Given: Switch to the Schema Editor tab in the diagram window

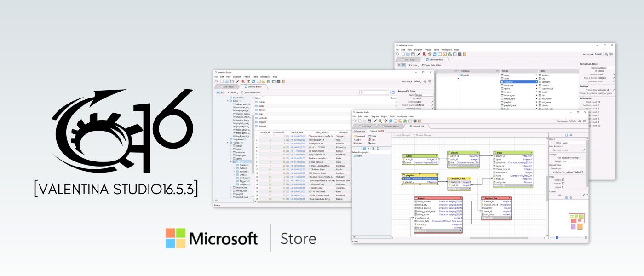Looking at the screenshot, I should pos(391,126).
